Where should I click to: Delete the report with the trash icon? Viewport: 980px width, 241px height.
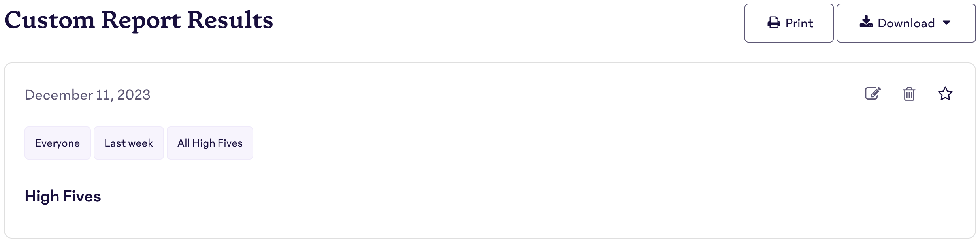pyautogui.click(x=909, y=94)
